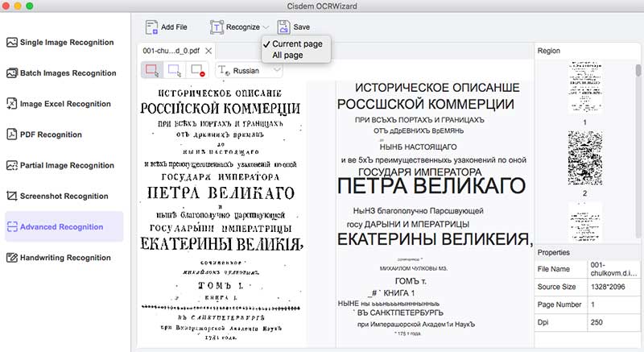Click the Save icon in toolbar

click(283, 27)
